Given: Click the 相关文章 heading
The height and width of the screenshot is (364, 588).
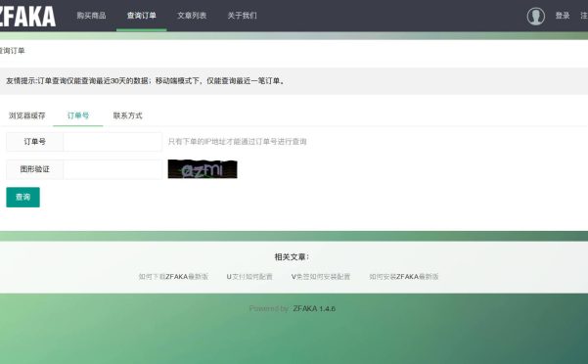Looking at the screenshot, I should click(x=292, y=256).
